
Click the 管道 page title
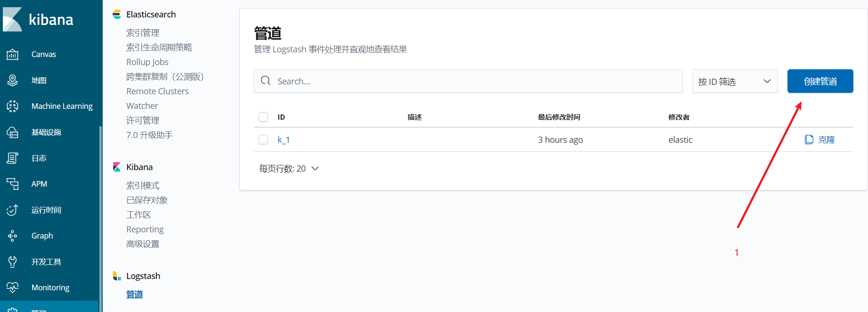[x=268, y=33]
